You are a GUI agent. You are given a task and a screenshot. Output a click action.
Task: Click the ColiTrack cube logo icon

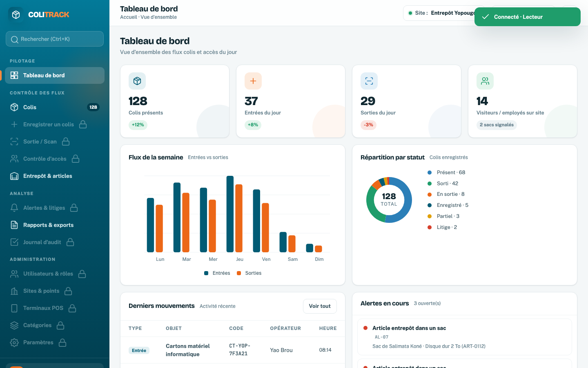click(x=16, y=15)
